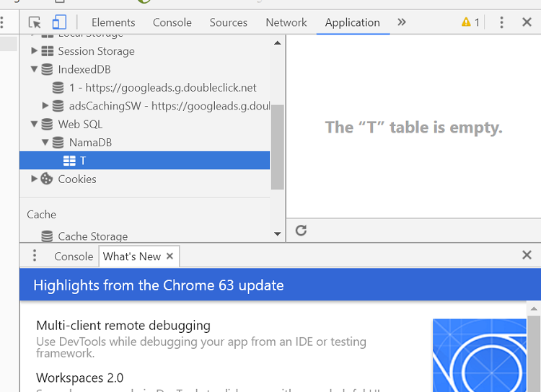Close the What's New tab

pyautogui.click(x=170, y=256)
